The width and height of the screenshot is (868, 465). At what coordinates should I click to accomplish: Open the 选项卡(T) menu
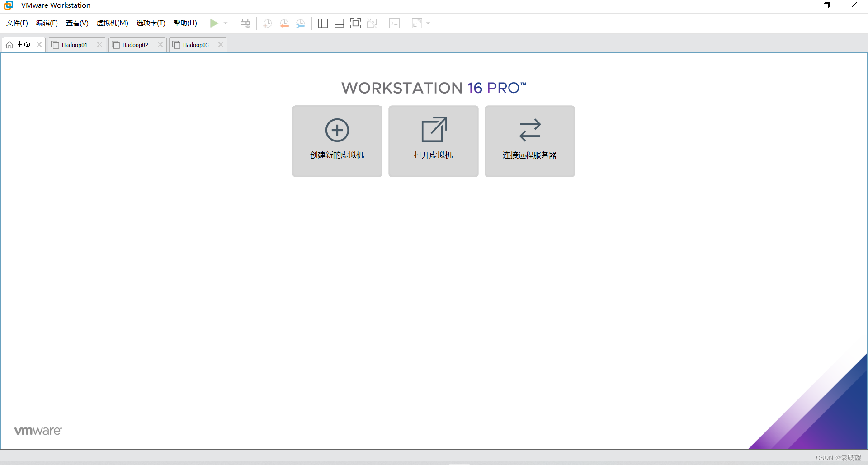point(151,23)
